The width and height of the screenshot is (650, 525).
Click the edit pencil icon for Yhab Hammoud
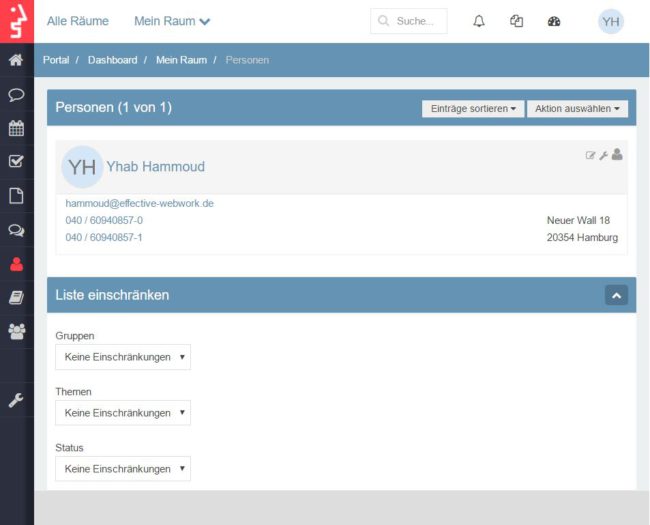pos(590,155)
